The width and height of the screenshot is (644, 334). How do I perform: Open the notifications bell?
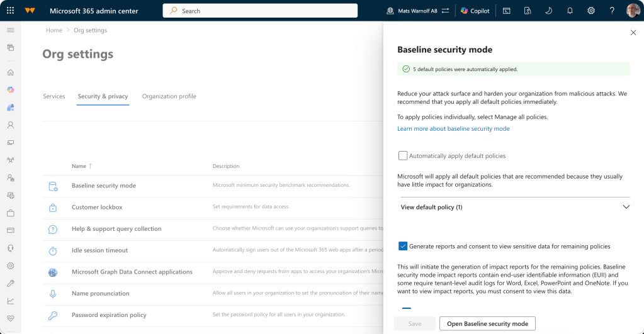click(570, 11)
